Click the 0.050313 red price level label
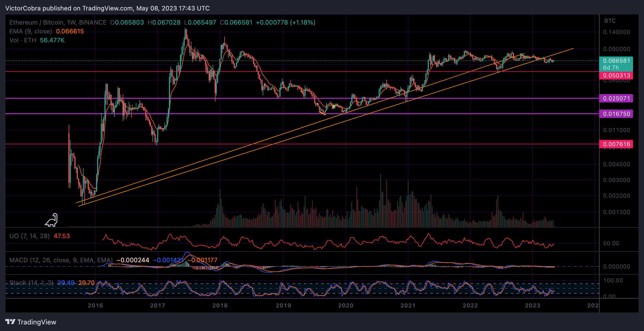 pos(616,75)
